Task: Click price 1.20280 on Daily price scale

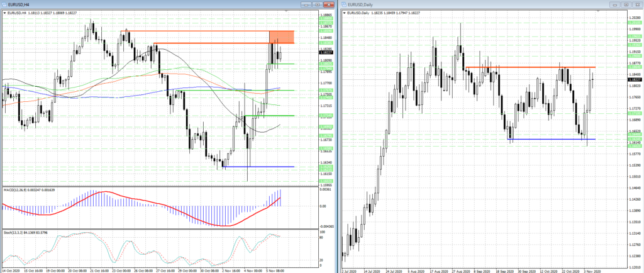Action: [x=635, y=18]
